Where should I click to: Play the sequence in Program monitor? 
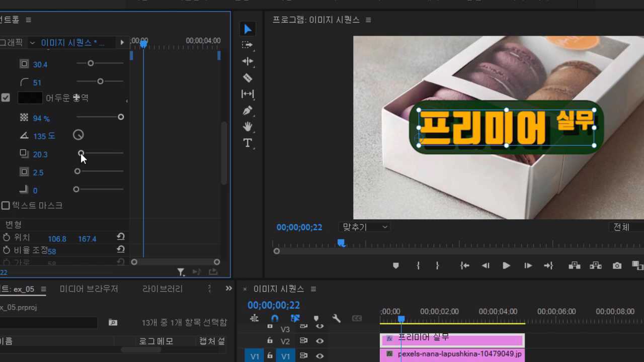(x=507, y=265)
